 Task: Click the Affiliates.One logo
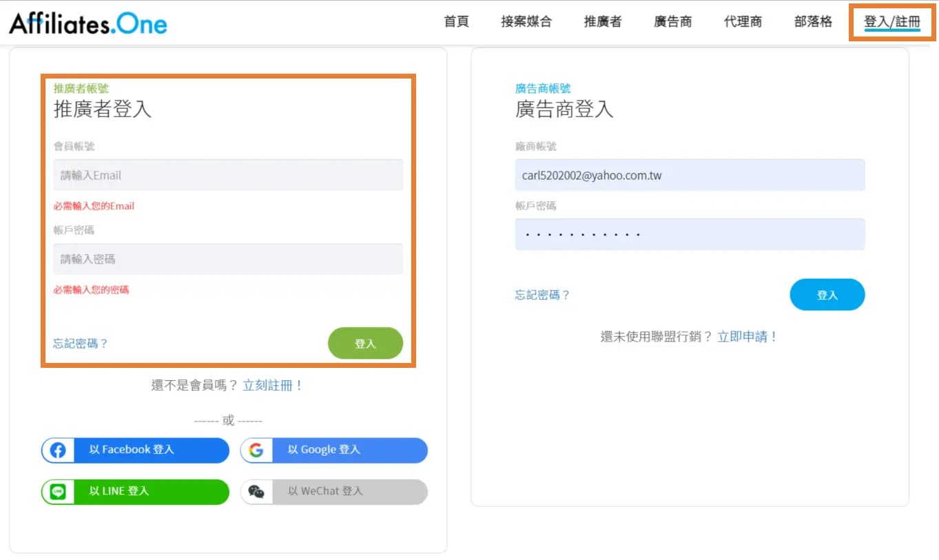[88, 23]
